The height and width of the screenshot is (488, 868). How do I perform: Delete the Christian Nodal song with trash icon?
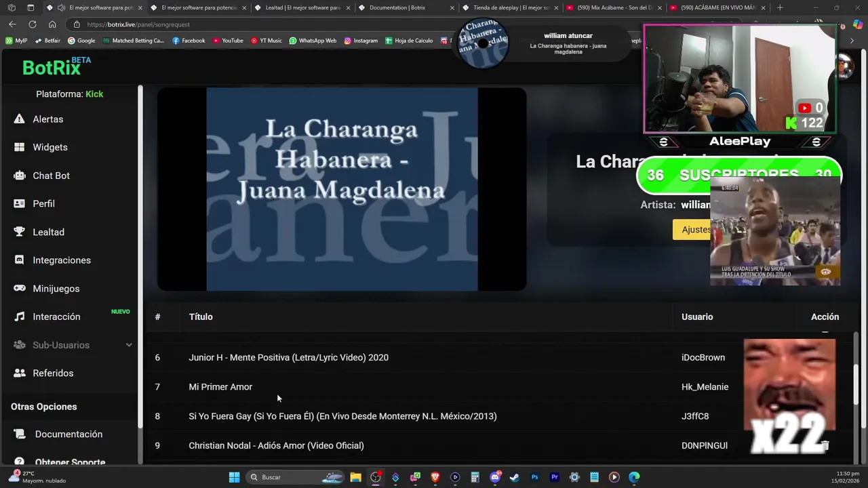coord(825,445)
